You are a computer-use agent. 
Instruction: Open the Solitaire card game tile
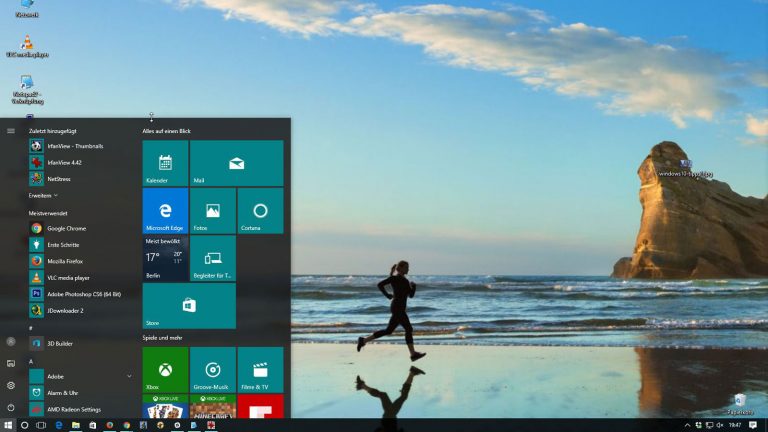point(165,407)
